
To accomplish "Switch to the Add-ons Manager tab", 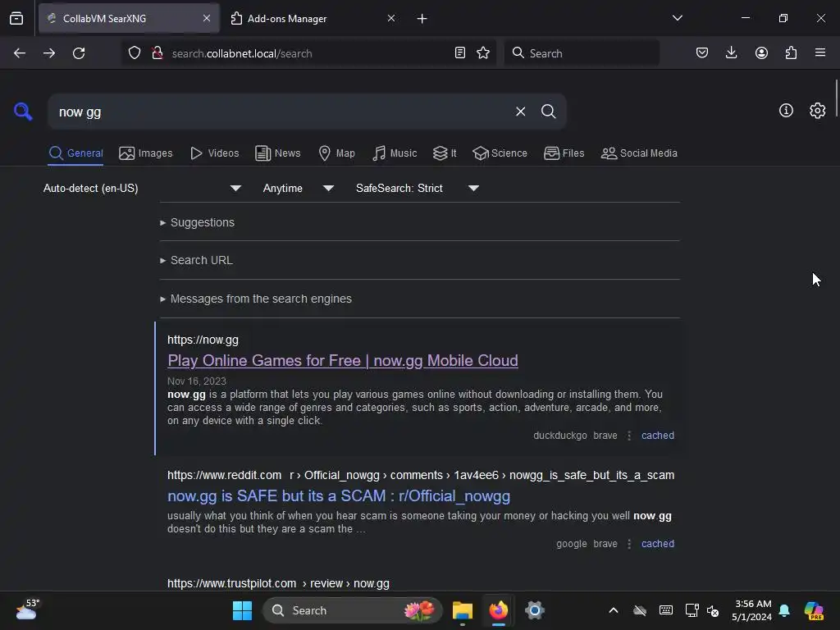I will click(286, 19).
